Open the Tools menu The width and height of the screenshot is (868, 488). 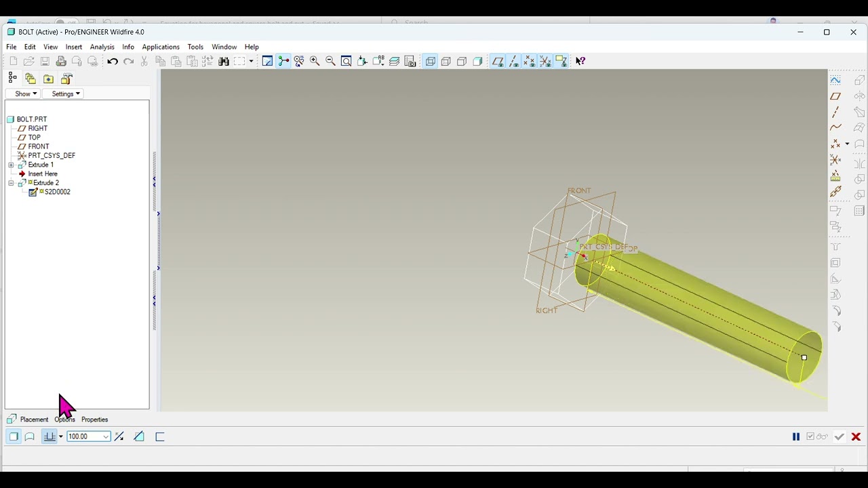pyautogui.click(x=195, y=47)
